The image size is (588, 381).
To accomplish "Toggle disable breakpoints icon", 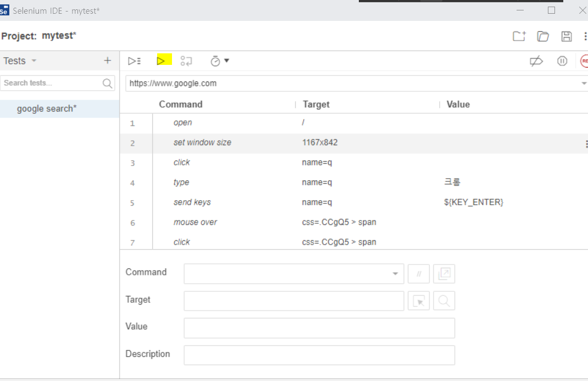I will (536, 61).
